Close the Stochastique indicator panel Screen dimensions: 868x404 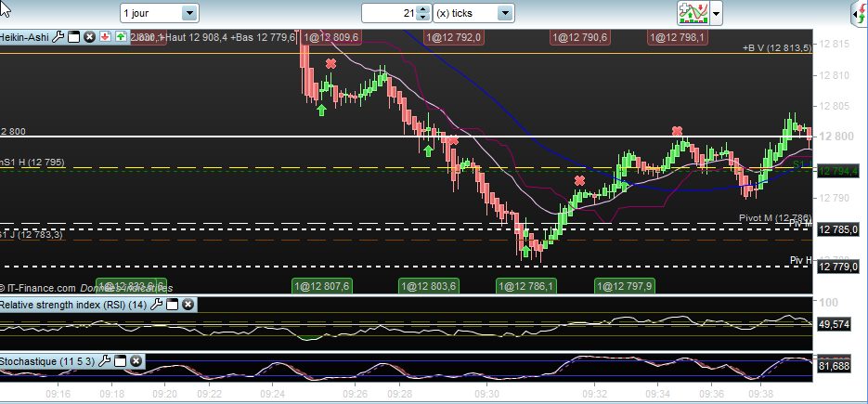[136, 361]
